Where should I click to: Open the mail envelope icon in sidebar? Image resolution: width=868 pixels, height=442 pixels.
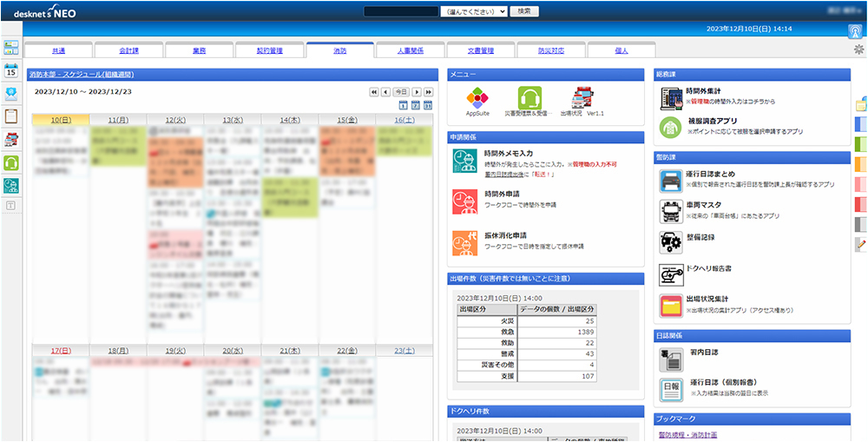pos(11,94)
